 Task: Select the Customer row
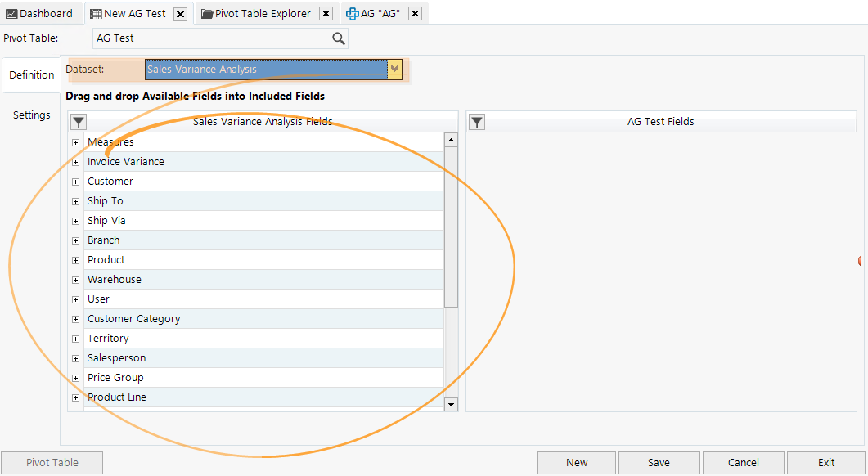click(x=263, y=182)
